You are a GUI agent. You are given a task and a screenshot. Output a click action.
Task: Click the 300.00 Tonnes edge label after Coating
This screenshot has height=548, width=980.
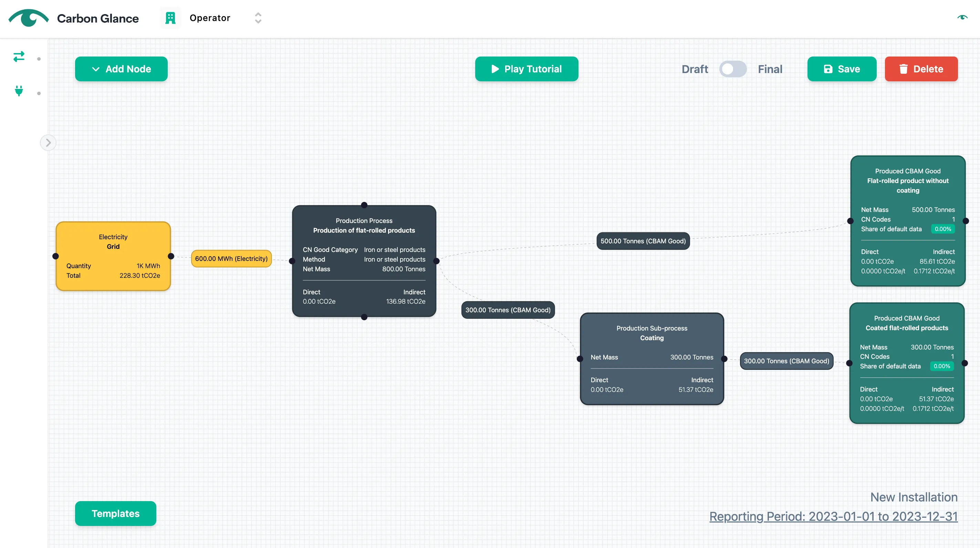[x=786, y=361]
